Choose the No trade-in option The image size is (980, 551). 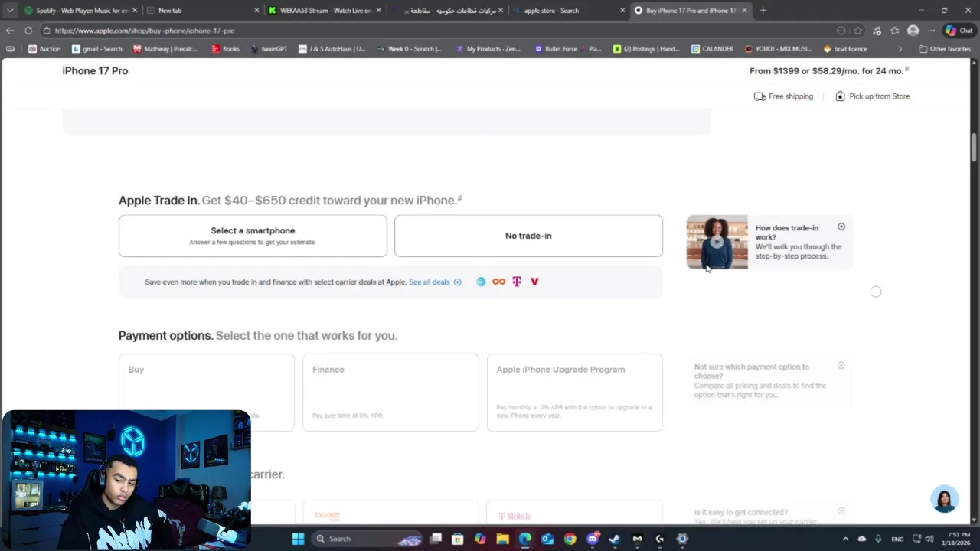pos(528,236)
